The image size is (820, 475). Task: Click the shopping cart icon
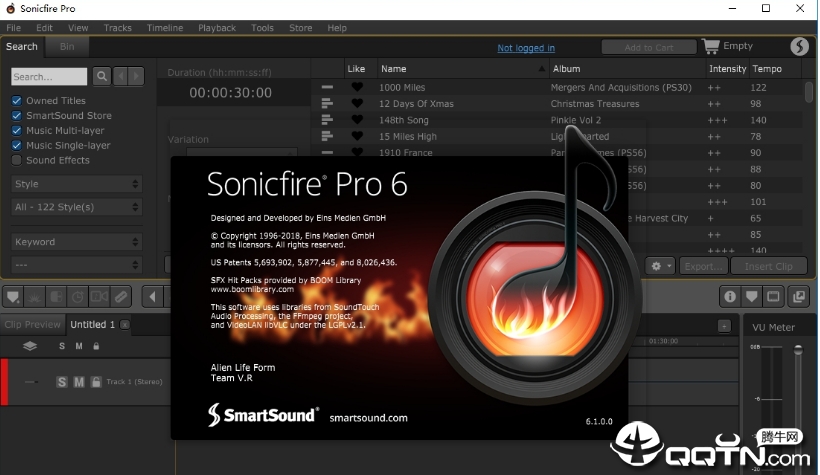click(711, 47)
